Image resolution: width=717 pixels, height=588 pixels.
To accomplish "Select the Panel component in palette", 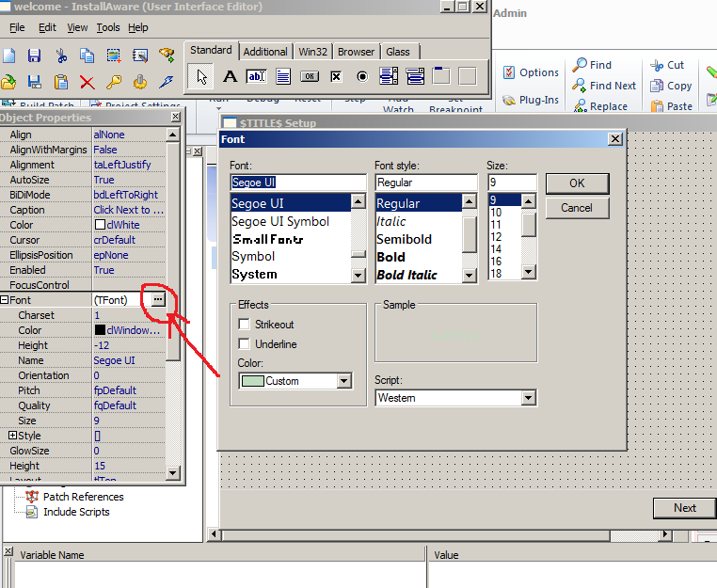I will [x=468, y=76].
